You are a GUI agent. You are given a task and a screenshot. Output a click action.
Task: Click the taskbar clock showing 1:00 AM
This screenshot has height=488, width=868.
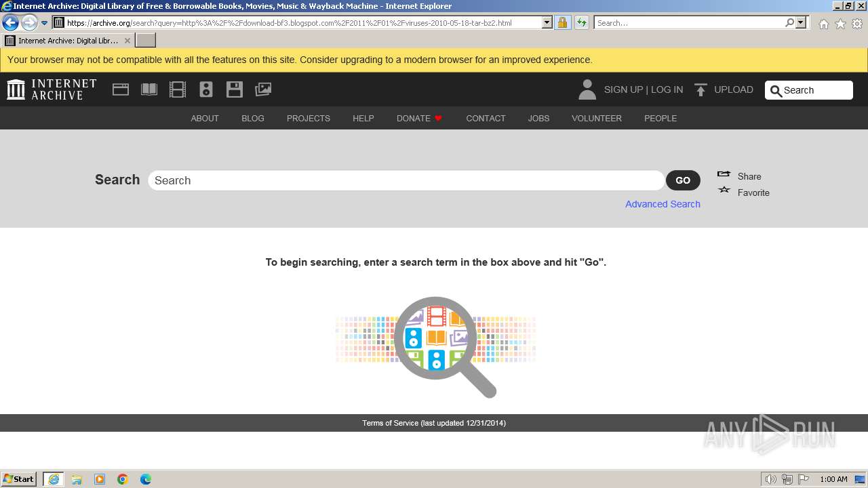point(833,479)
